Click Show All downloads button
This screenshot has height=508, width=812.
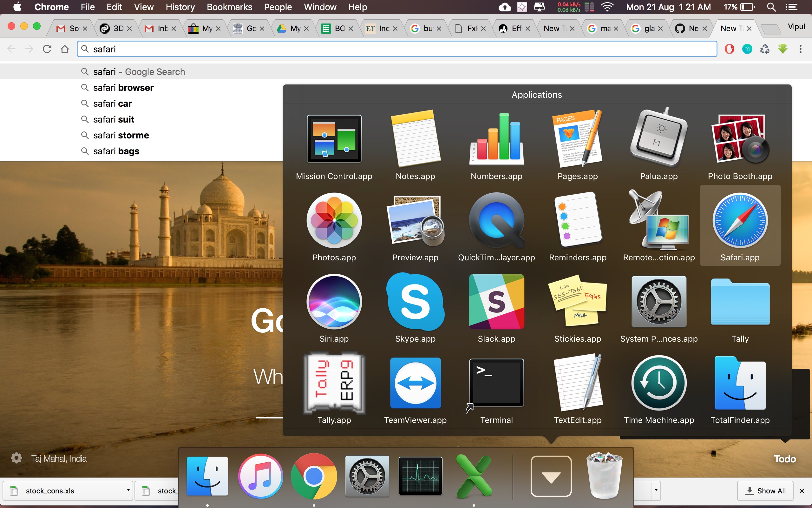point(765,491)
